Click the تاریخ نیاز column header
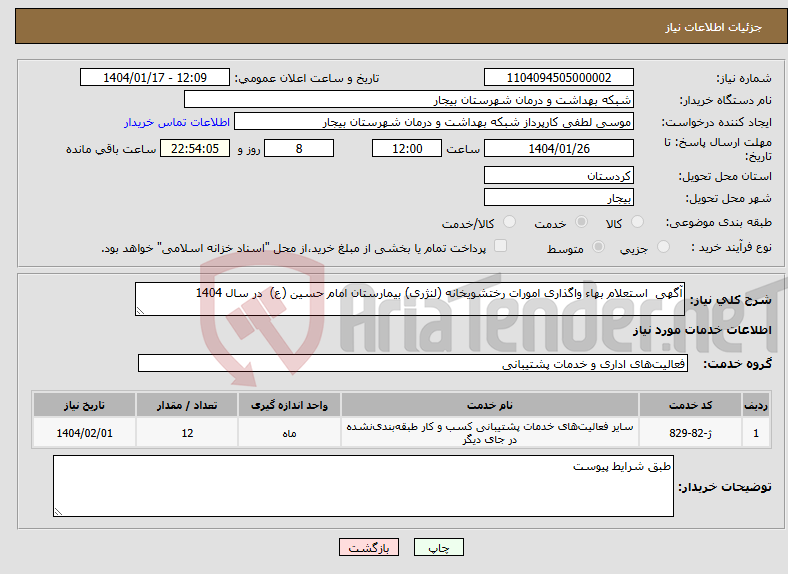The image size is (788, 574). pos(84,405)
